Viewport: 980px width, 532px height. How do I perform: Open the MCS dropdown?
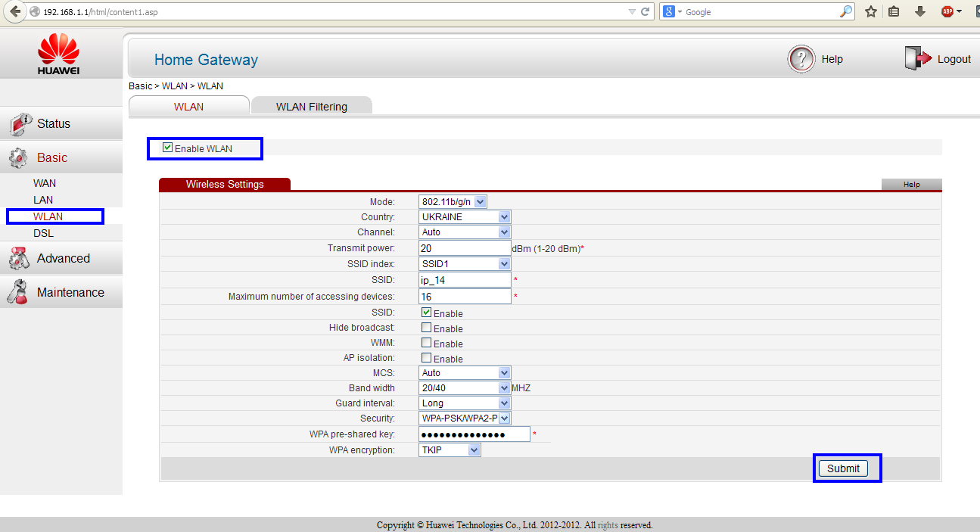coord(465,372)
